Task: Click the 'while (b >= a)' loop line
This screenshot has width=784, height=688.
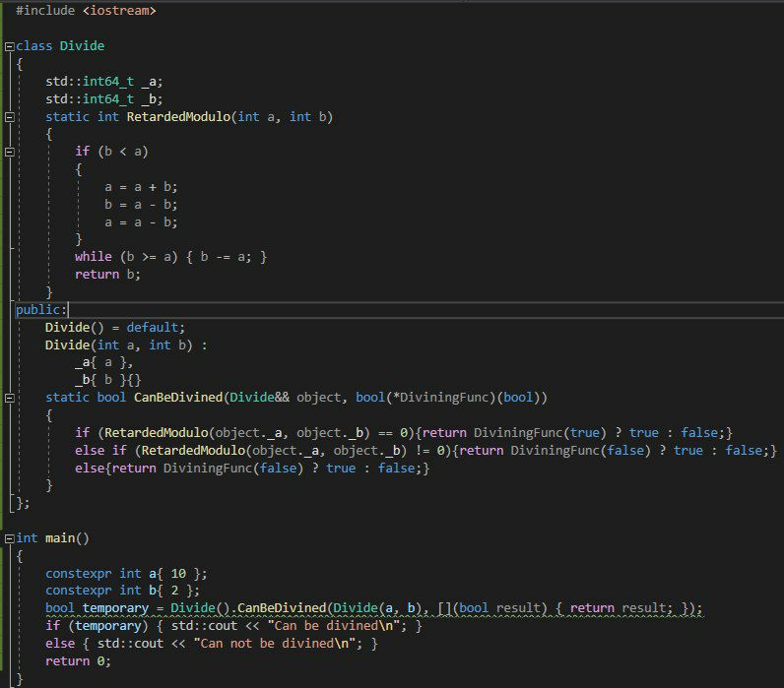Action: click(x=171, y=257)
